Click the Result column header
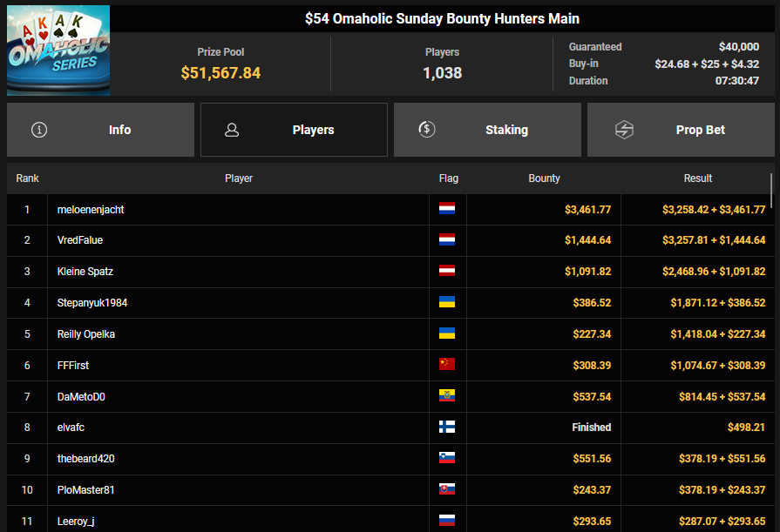The image size is (780, 532). point(697,178)
